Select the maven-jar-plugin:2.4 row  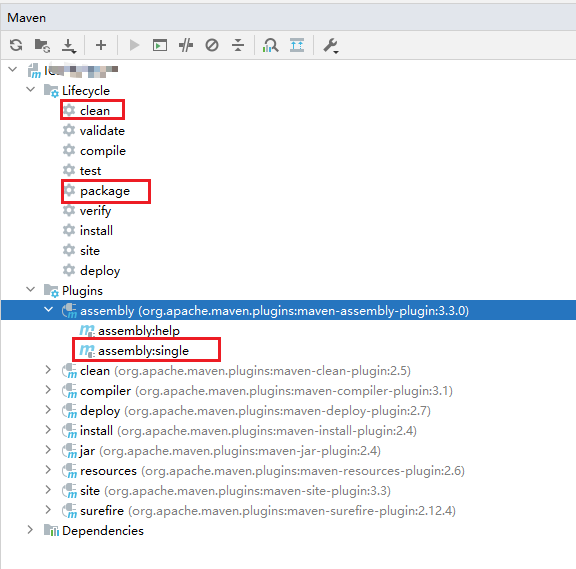coord(288,450)
